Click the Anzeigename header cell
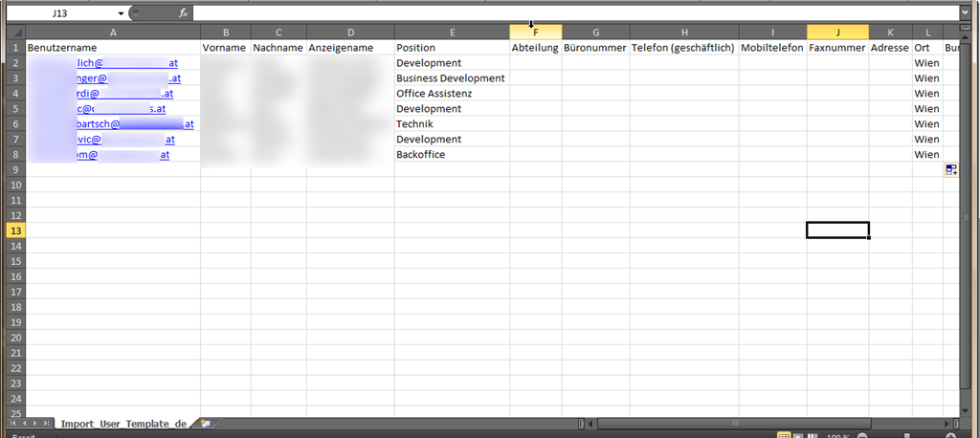Image resolution: width=980 pixels, height=438 pixels. (350, 48)
